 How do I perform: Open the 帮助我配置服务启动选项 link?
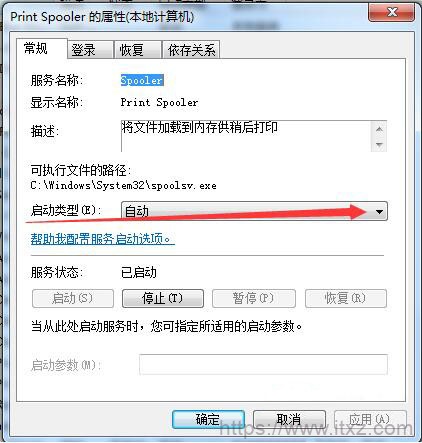tap(102, 239)
